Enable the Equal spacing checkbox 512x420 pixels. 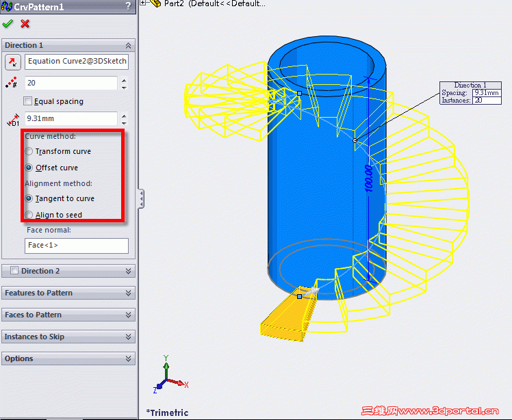coord(28,101)
